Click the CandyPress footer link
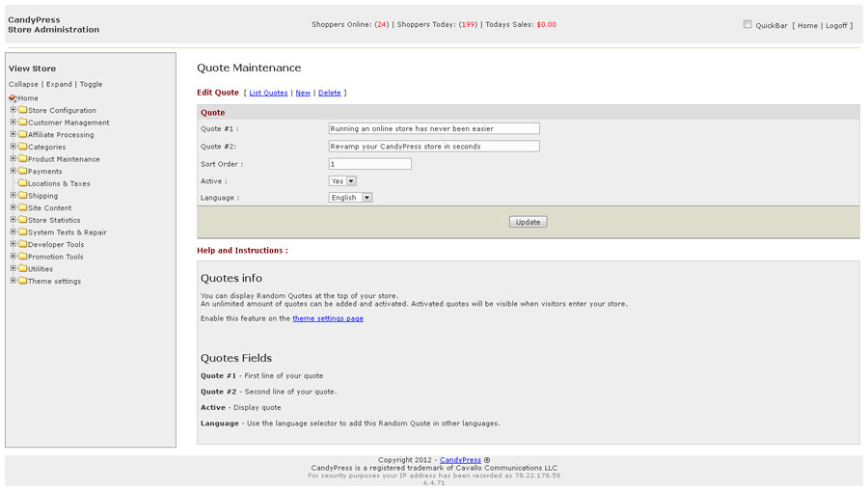This screenshot has width=868, height=491. tap(460, 460)
